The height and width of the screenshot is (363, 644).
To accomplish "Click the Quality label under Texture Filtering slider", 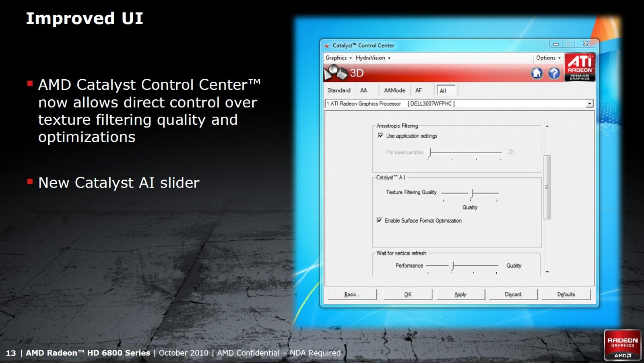I will [x=470, y=207].
